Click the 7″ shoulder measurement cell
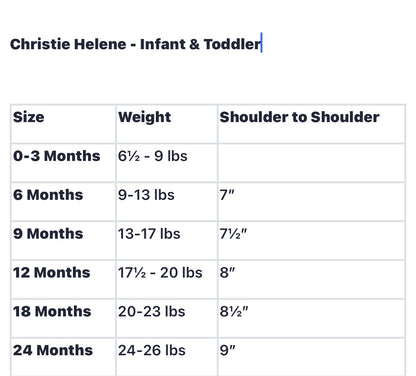The height and width of the screenshot is (376, 416). [x=311, y=202]
